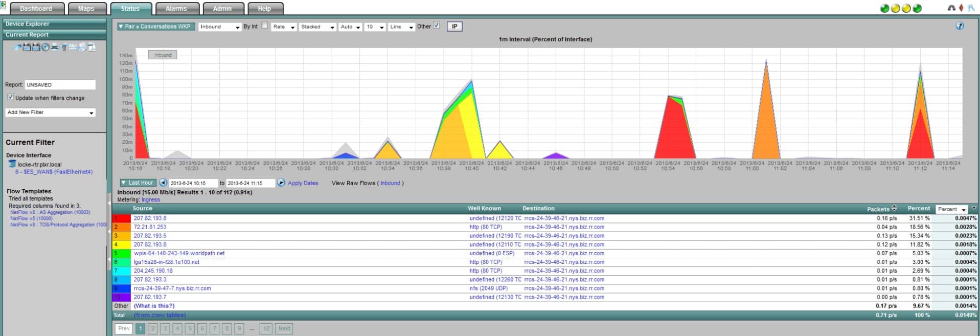Click the last page-export icon in report toolbar
The height and width of the screenshot is (336, 980).
(x=92, y=47)
